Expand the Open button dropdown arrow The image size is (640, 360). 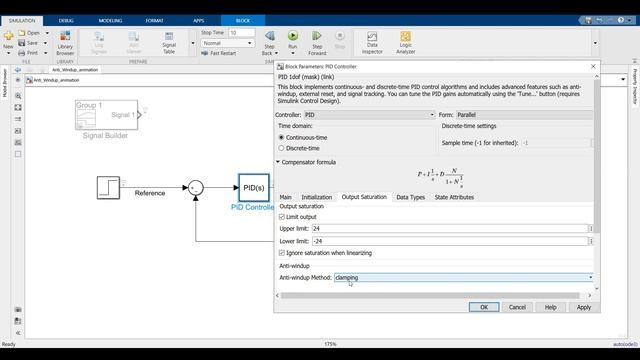pos(47,33)
